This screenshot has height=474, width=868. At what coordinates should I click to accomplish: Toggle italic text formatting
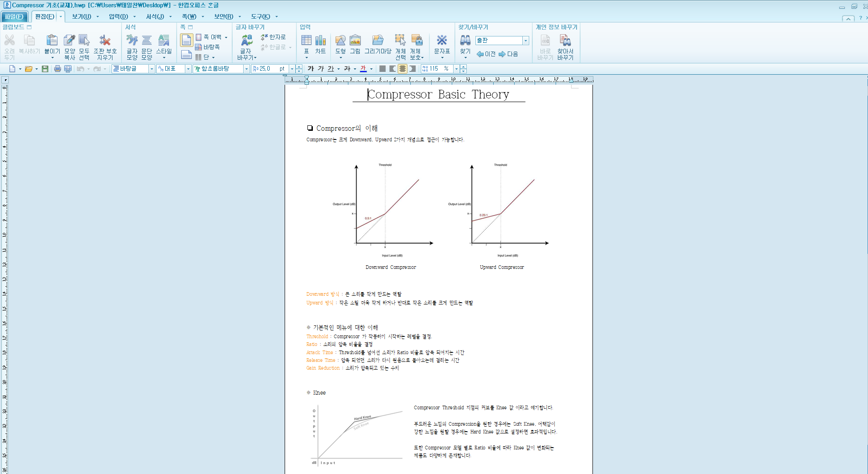[321, 69]
